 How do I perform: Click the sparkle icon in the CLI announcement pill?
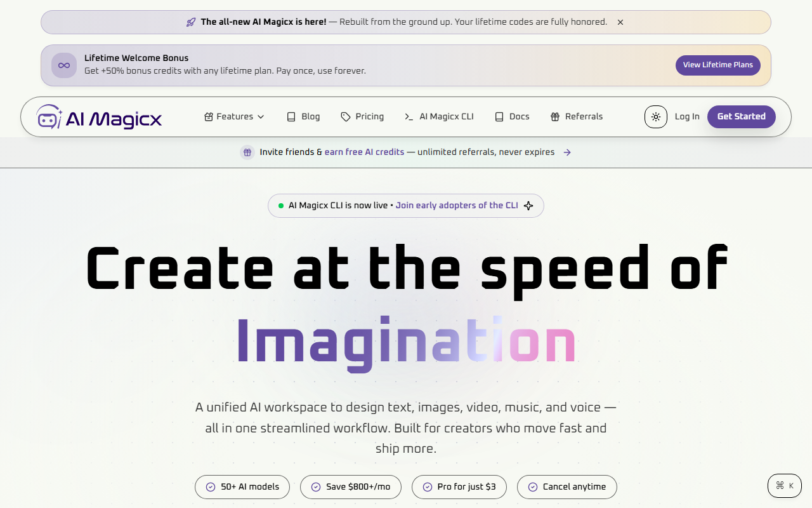(x=528, y=206)
